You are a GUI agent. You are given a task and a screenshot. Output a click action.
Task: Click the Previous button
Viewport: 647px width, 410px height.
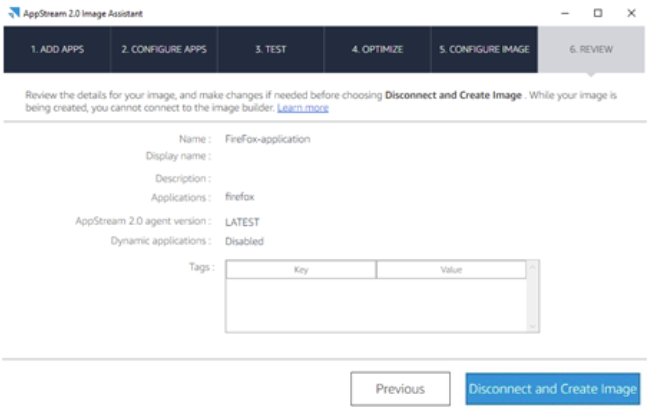(400, 389)
